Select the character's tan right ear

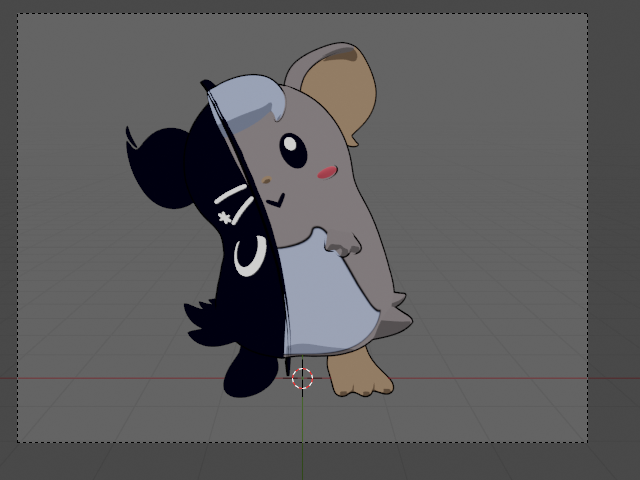pos(340,92)
